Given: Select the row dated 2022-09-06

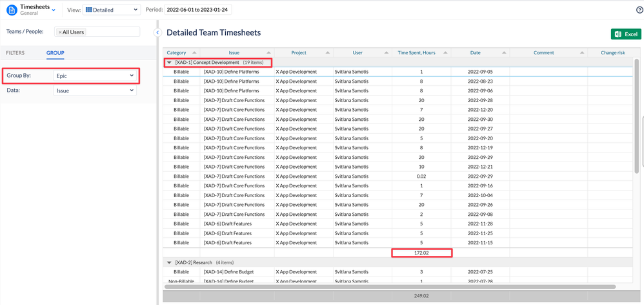Looking at the screenshot, I should [x=397, y=91].
